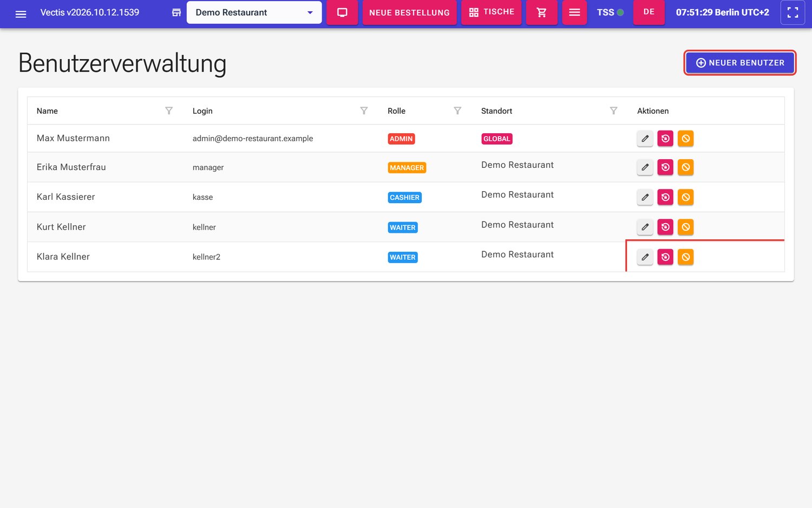Click the monitor display icon button

coord(342,12)
